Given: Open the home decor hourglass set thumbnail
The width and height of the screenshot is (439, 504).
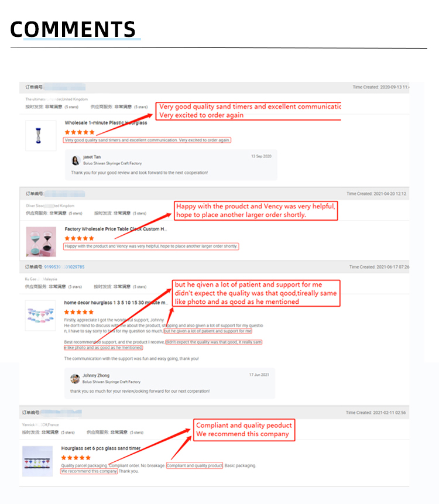Looking at the screenshot, I should (40, 316).
